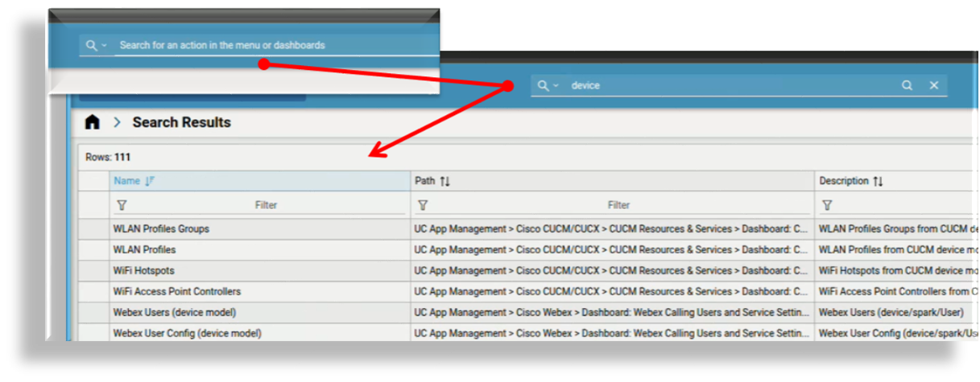Click the Path column Filter text box

click(x=618, y=205)
